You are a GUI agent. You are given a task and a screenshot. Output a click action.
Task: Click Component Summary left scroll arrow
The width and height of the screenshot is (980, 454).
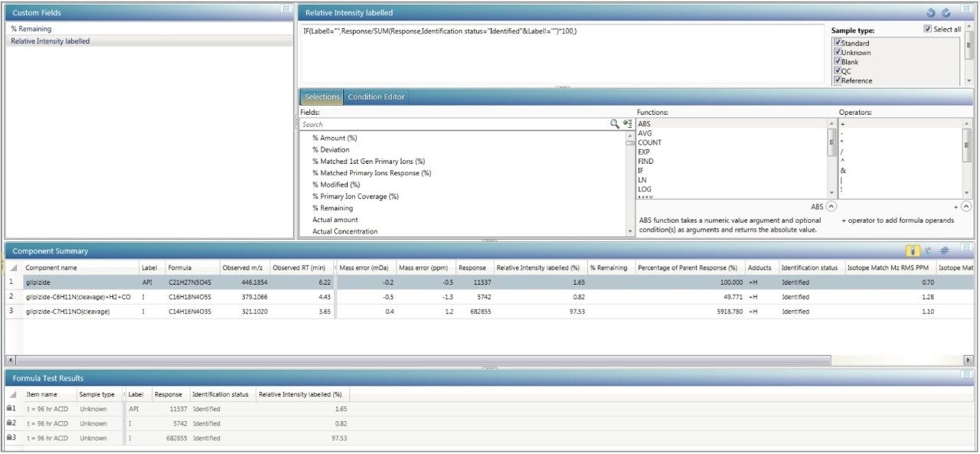click(x=11, y=359)
